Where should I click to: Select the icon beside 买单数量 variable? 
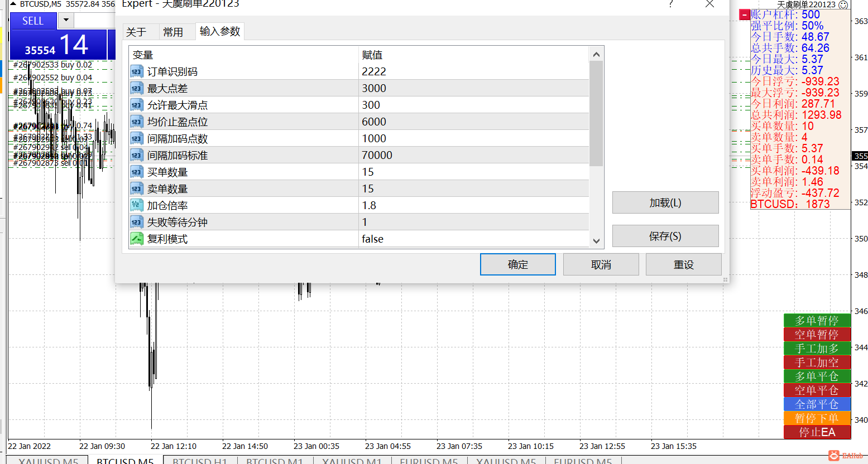tap(137, 172)
